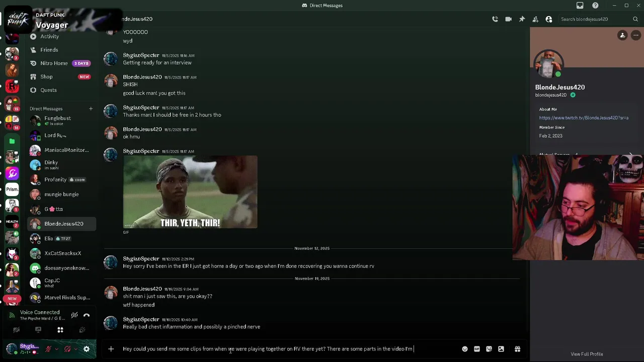Open DM with XxCatSnacksxX

click(x=61, y=253)
